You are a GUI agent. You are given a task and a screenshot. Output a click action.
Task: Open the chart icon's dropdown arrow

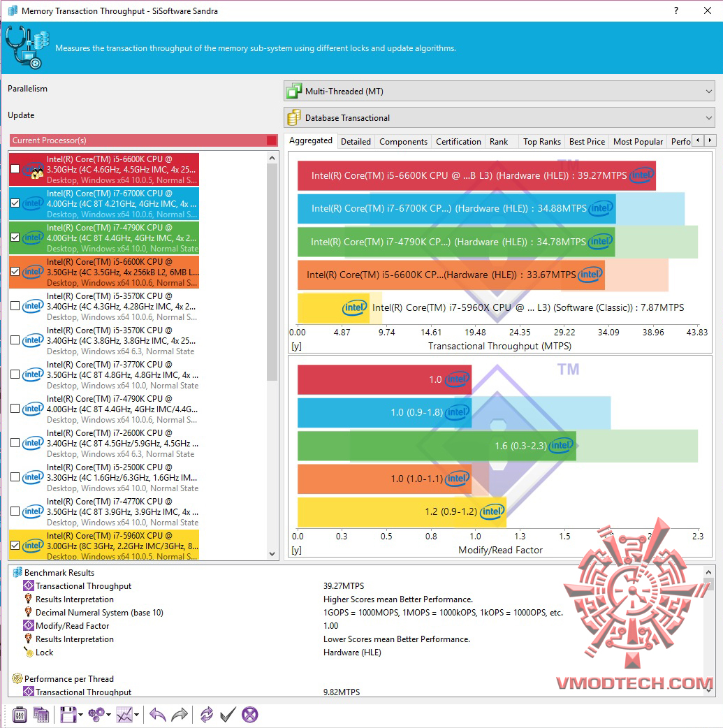coord(136,715)
